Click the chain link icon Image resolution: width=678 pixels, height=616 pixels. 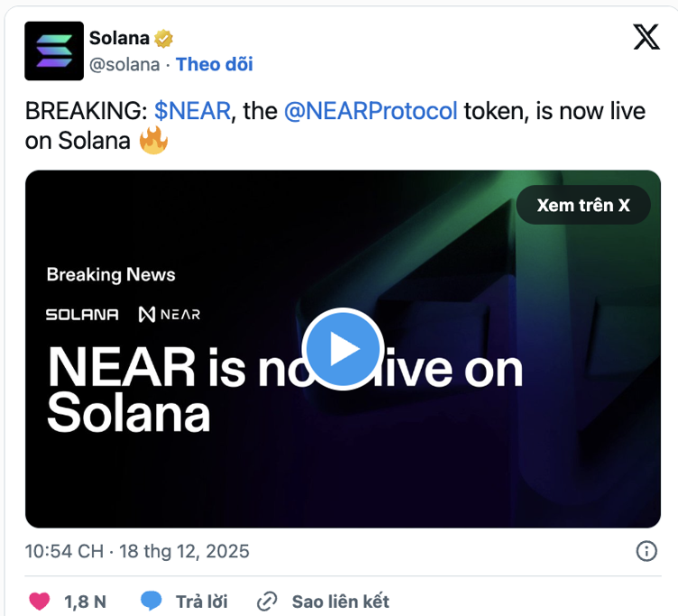(267, 602)
